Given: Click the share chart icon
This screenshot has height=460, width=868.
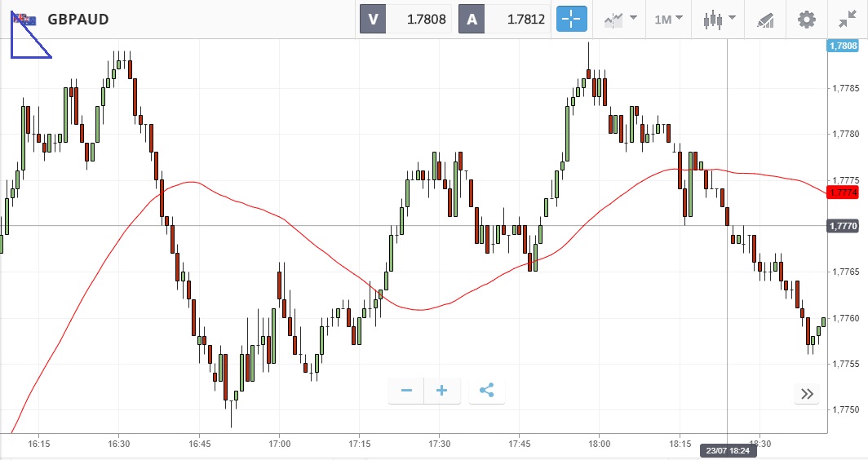Looking at the screenshot, I should coord(487,391).
